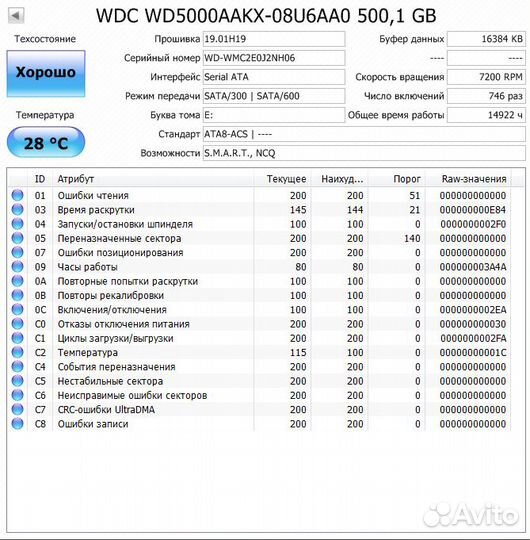Select the Включения/отключения attribute name
Viewport: 530px width, 540px height.
[112, 310]
